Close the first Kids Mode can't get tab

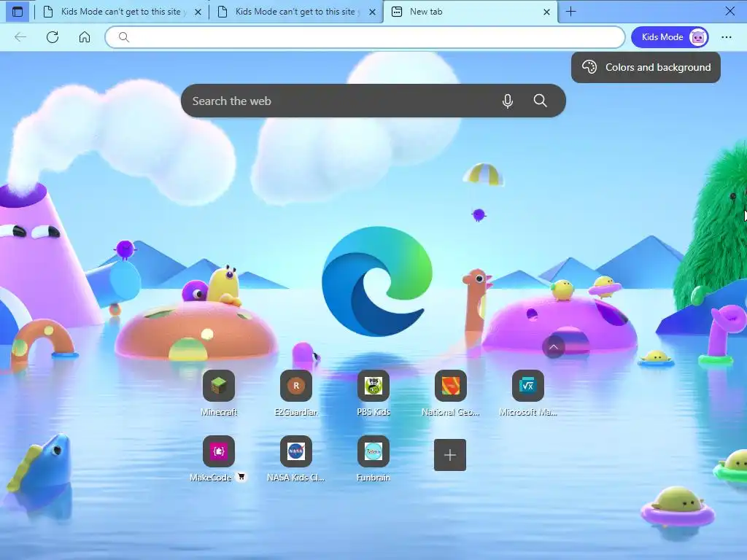click(x=198, y=12)
